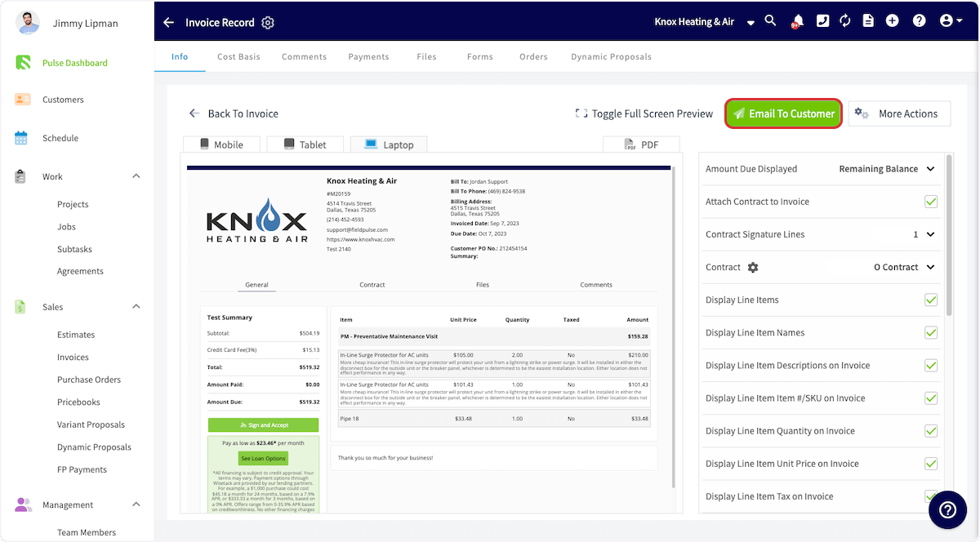980x542 pixels.
Task: Open Purchase Orders in sidebar
Action: pos(89,380)
